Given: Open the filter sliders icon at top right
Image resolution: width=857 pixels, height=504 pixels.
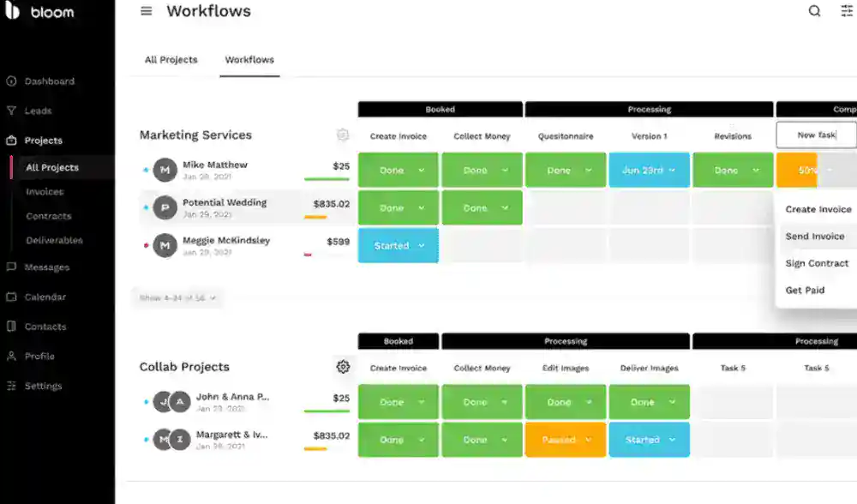Looking at the screenshot, I should click(x=848, y=11).
